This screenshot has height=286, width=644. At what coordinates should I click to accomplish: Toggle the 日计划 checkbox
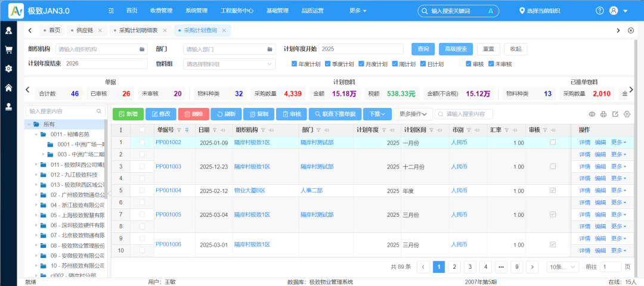pos(423,64)
